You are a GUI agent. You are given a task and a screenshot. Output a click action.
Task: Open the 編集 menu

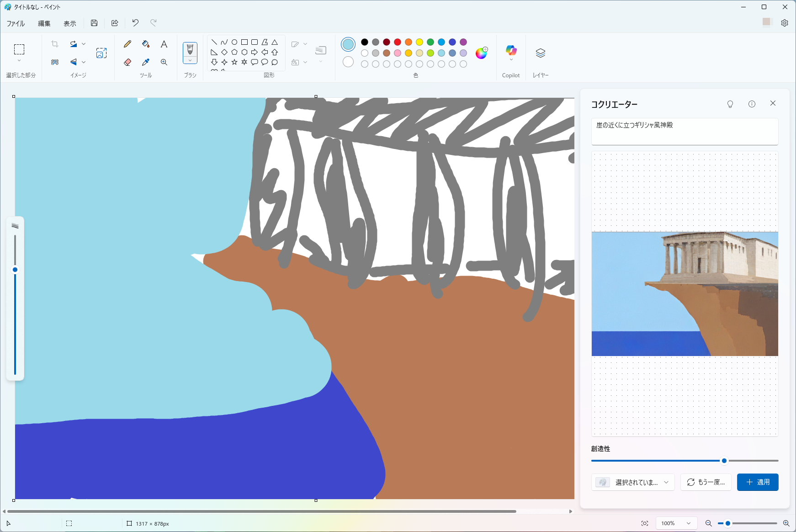(44, 23)
